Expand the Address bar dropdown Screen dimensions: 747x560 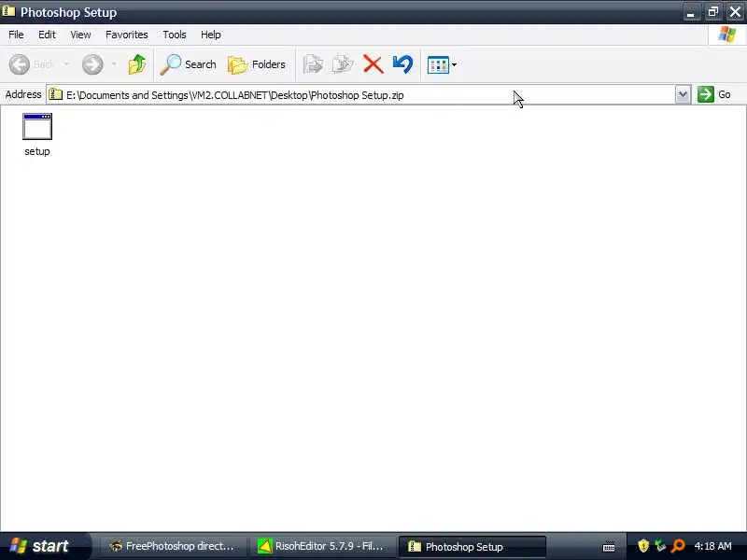coord(683,94)
